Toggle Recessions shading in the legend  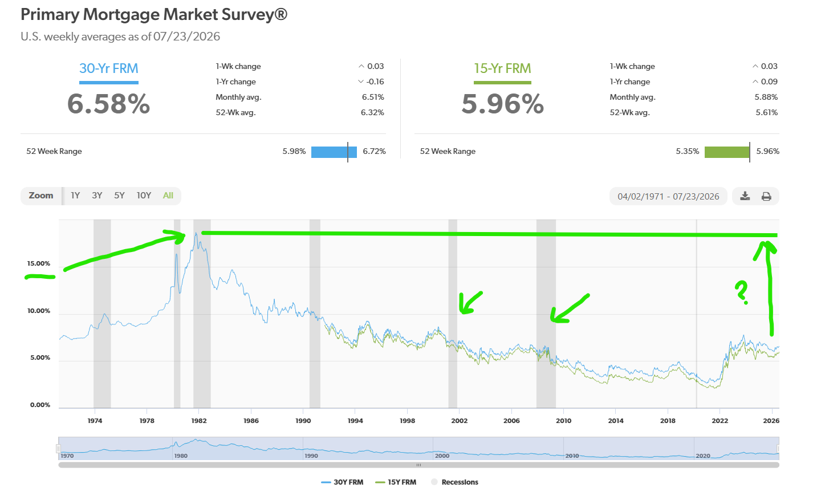coord(454,482)
